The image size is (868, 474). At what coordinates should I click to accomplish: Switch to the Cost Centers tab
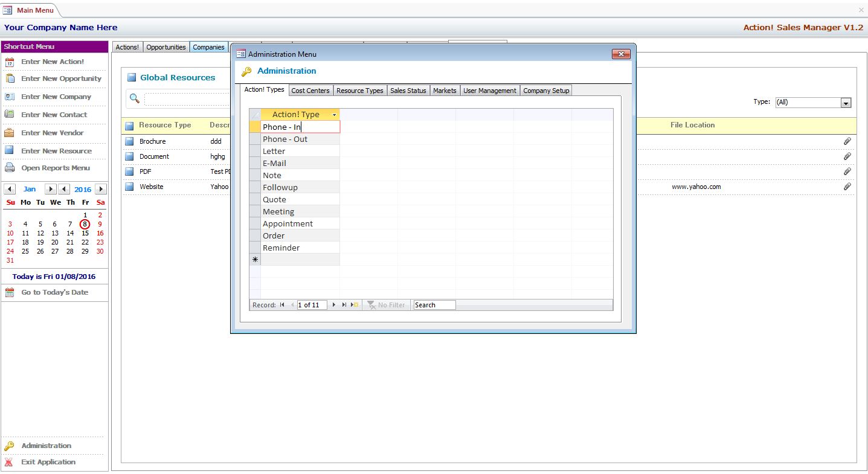[310, 91]
